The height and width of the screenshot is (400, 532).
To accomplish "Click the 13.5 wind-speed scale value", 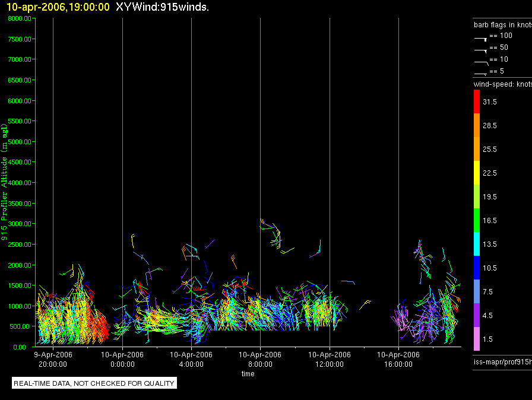I will [490, 244].
